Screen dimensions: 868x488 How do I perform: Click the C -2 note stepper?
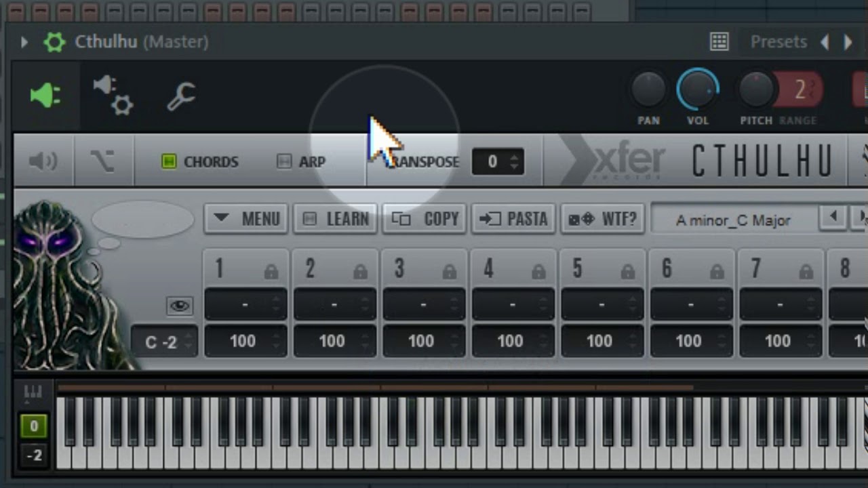(x=164, y=342)
